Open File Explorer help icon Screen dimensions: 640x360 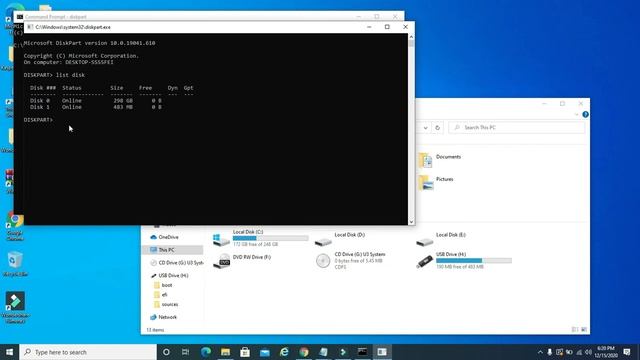(585, 114)
